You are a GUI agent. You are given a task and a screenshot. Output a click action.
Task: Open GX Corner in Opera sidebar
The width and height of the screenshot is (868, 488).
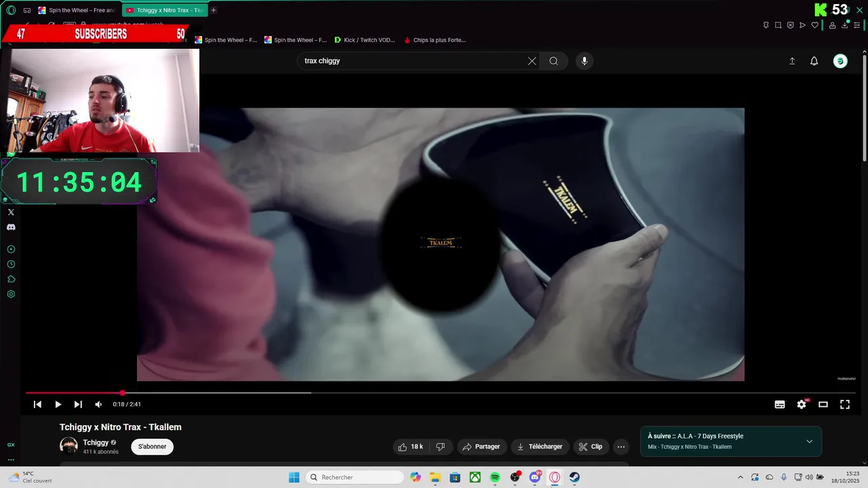[11, 445]
